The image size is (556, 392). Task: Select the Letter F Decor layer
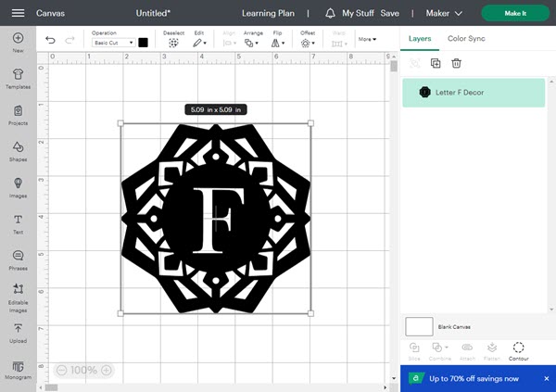click(474, 93)
